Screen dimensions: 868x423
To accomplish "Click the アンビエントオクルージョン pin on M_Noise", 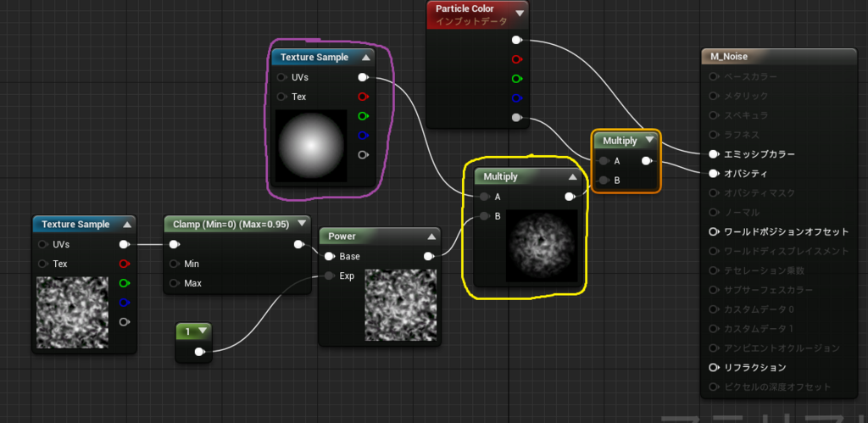I will pyautogui.click(x=713, y=348).
